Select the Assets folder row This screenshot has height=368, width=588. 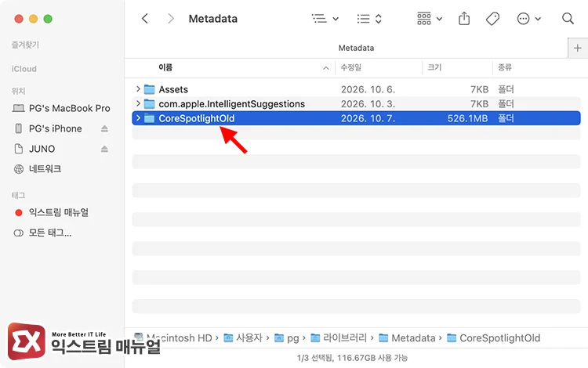[x=356, y=89]
